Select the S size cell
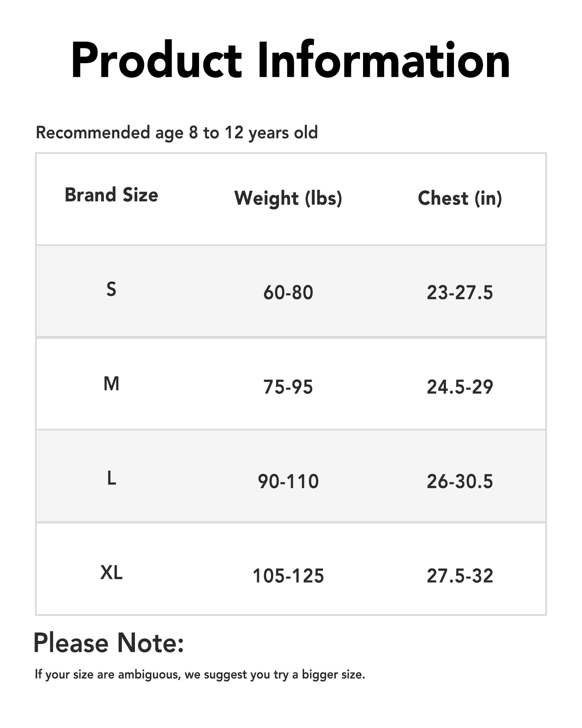The height and width of the screenshot is (728, 582). [x=111, y=290]
